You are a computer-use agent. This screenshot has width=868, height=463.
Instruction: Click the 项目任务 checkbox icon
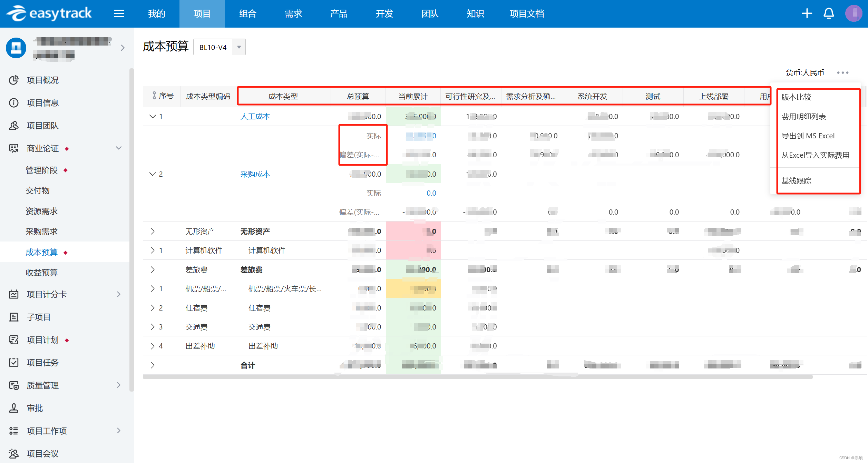click(14, 363)
